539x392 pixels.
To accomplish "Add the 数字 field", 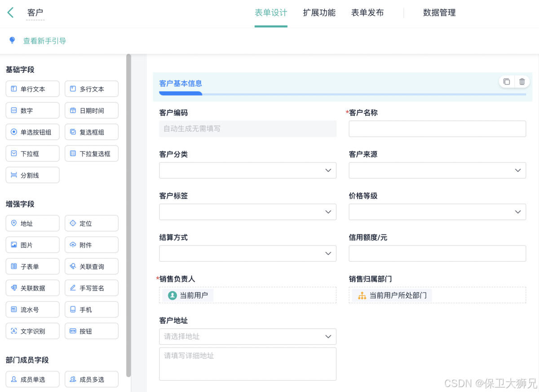I will tap(32, 110).
